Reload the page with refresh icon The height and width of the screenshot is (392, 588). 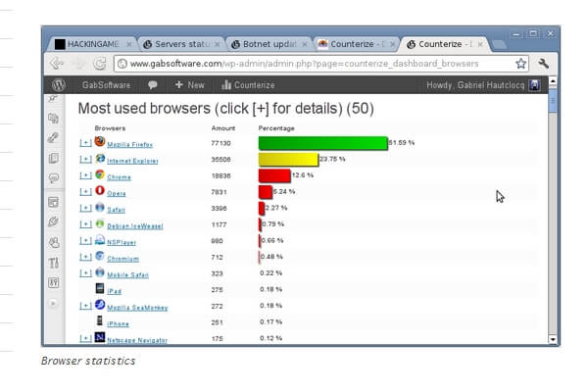(99, 64)
